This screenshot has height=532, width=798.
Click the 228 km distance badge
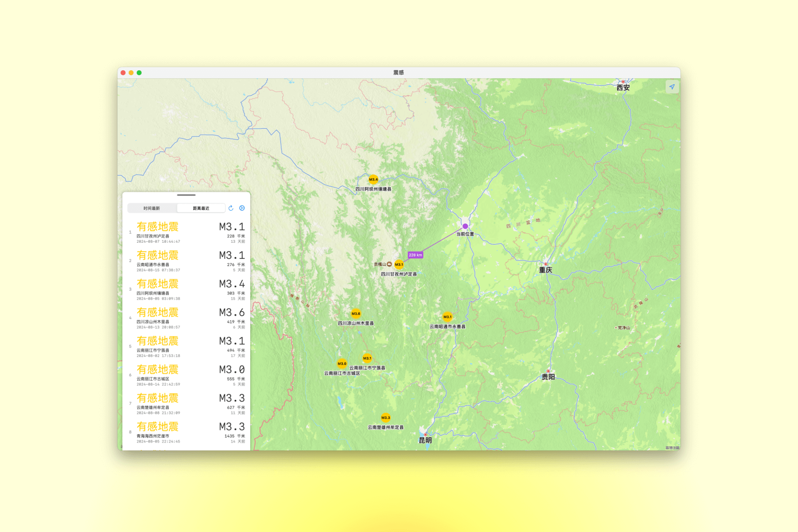coord(415,255)
